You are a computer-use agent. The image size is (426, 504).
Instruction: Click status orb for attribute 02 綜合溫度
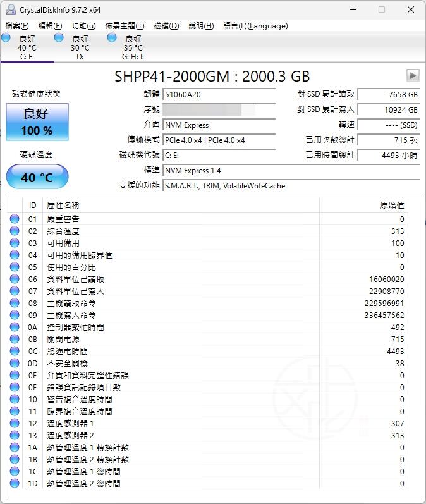(15, 231)
